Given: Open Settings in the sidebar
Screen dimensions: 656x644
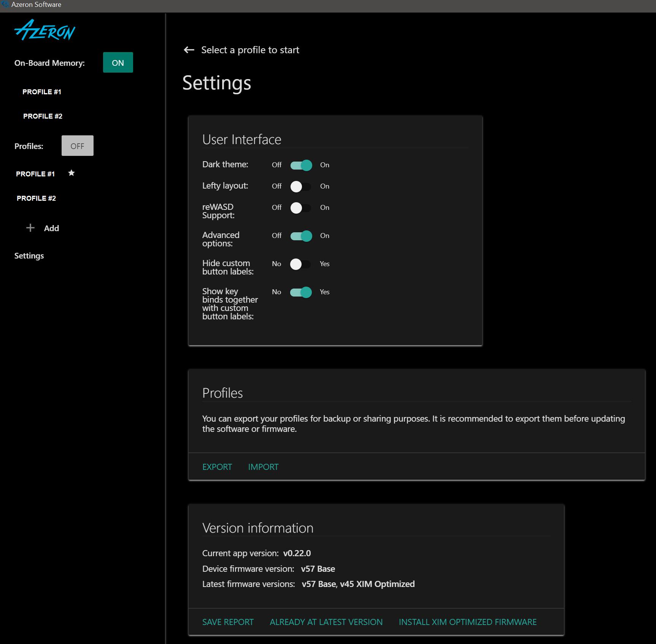Looking at the screenshot, I should point(29,256).
